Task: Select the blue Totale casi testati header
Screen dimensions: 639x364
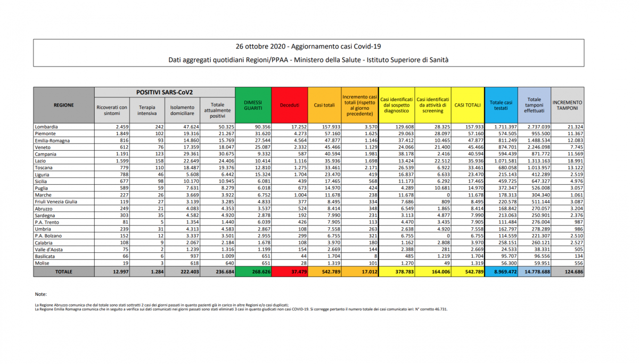Action: [x=501, y=105]
